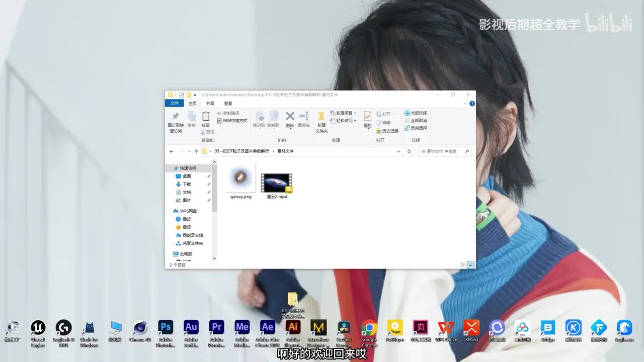Screen dimensions: 644x362
Task: Expand Easy Access (轻松访问) dropdown
Action: pos(344,121)
